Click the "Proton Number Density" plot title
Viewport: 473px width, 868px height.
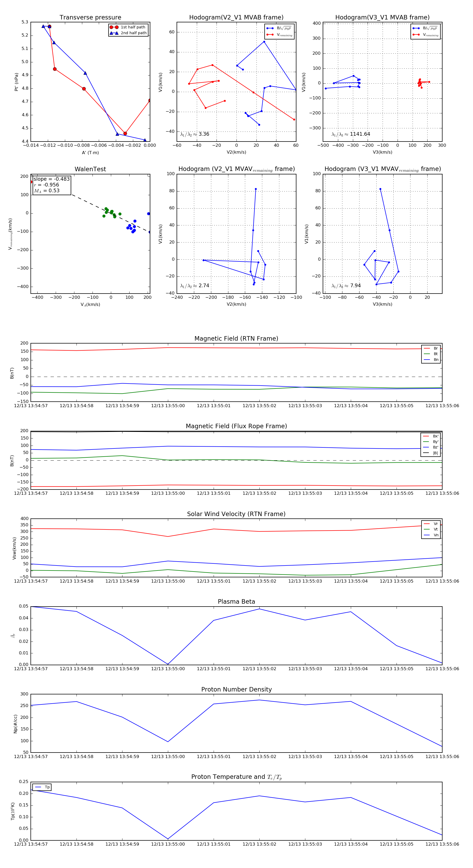coord(236,689)
